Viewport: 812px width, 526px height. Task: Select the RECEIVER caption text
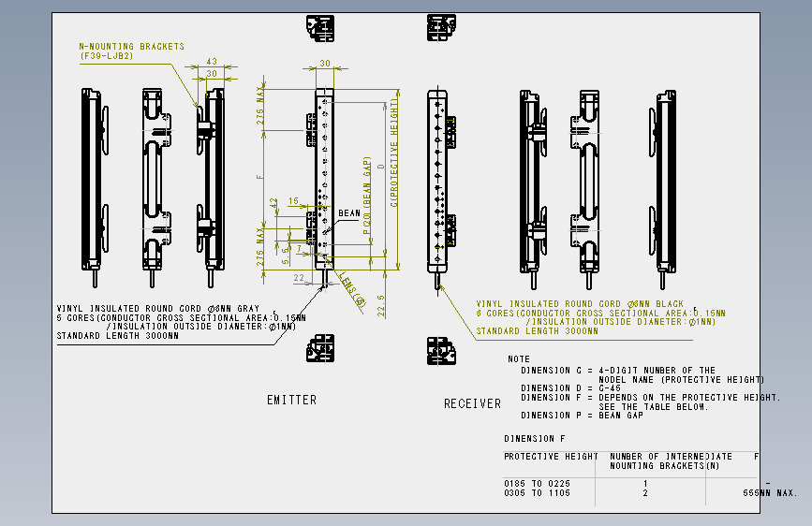pyautogui.click(x=472, y=403)
